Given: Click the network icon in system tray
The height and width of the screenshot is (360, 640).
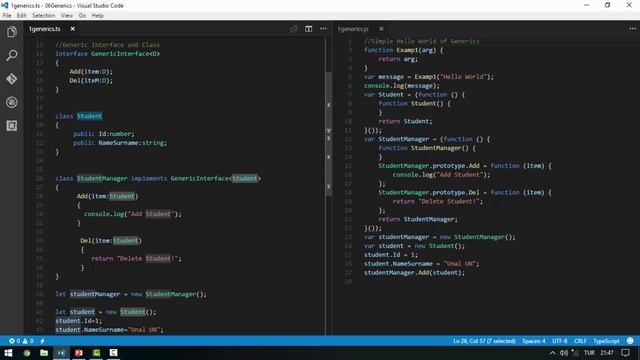Looking at the screenshot, I should tap(575, 353).
